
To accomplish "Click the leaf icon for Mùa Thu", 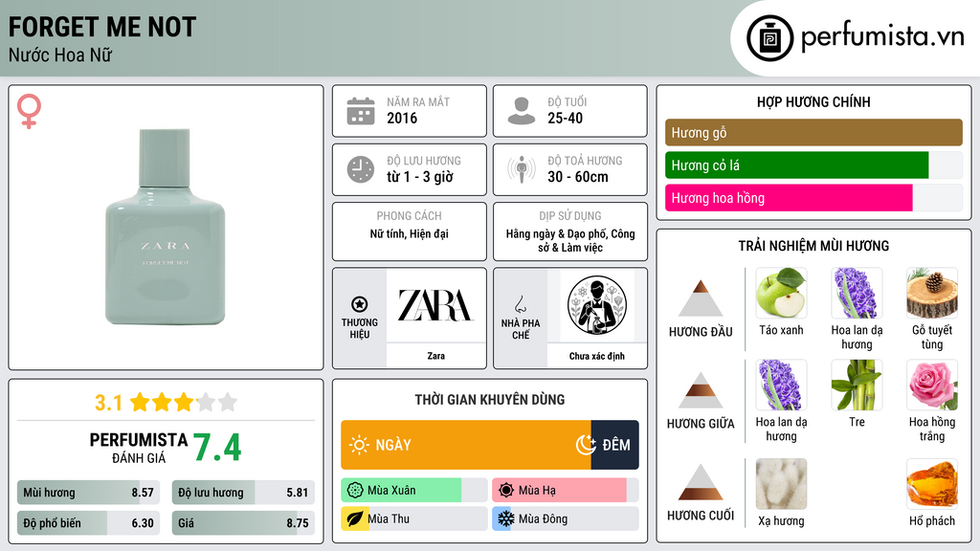I will 354,518.
